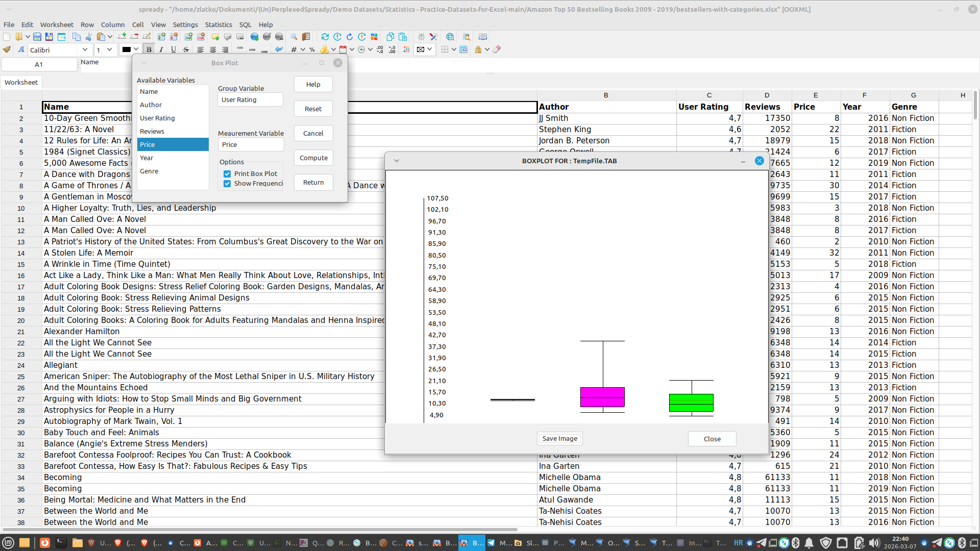The width and height of the screenshot is (980, 551).
Task: Click the Italic formatting icon
Action: pos(161,49)
